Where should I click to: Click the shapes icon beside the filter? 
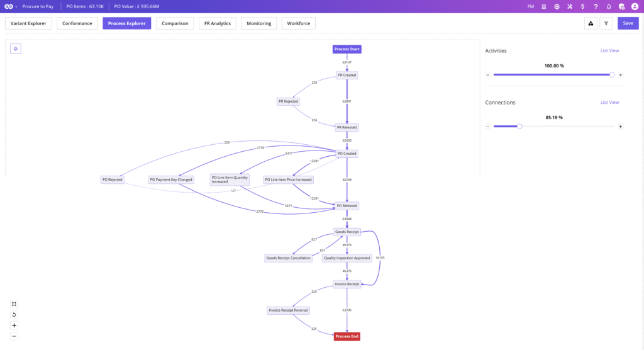(x=591, y=23)
